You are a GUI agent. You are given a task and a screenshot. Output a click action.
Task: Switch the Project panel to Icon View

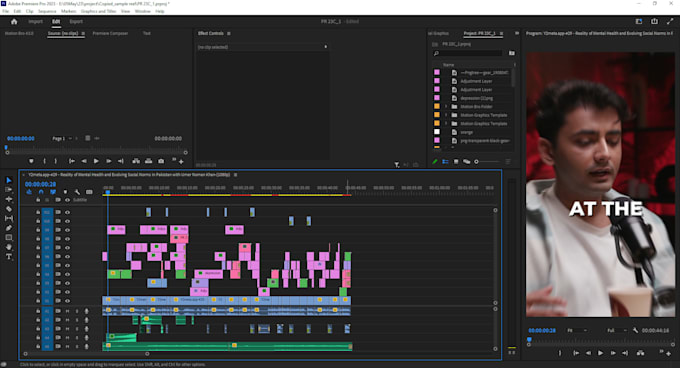456,162
